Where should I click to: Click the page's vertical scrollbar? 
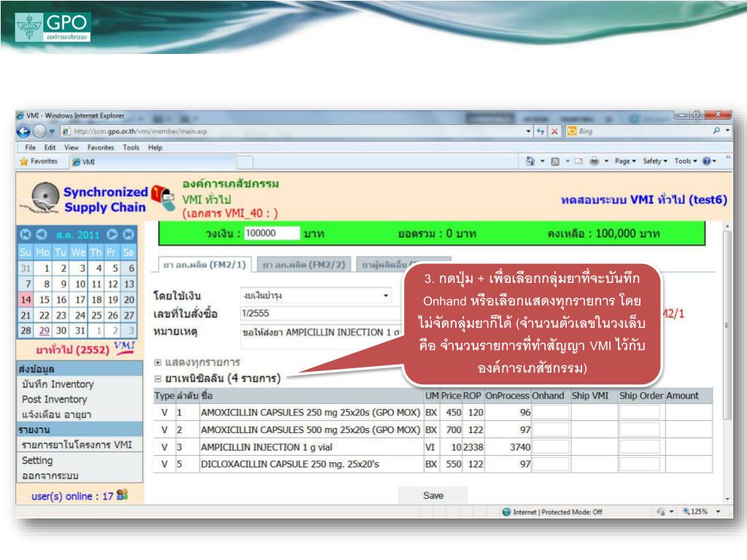[x=727, y=362]
